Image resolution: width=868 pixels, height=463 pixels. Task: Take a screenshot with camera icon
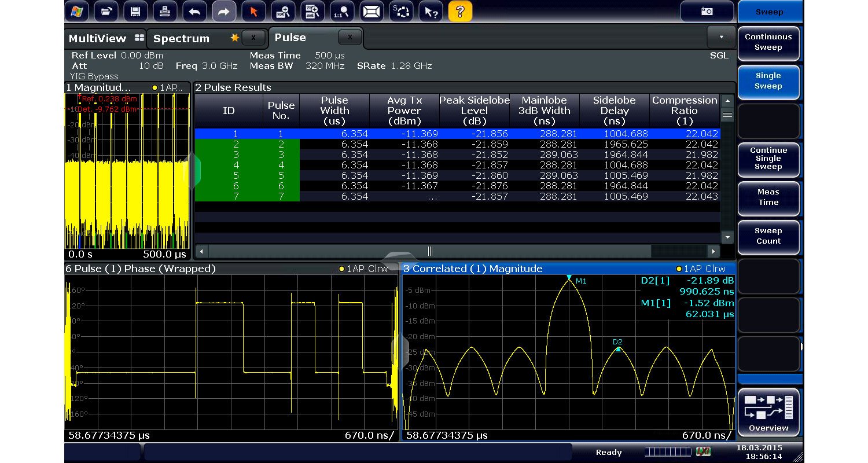707,11
